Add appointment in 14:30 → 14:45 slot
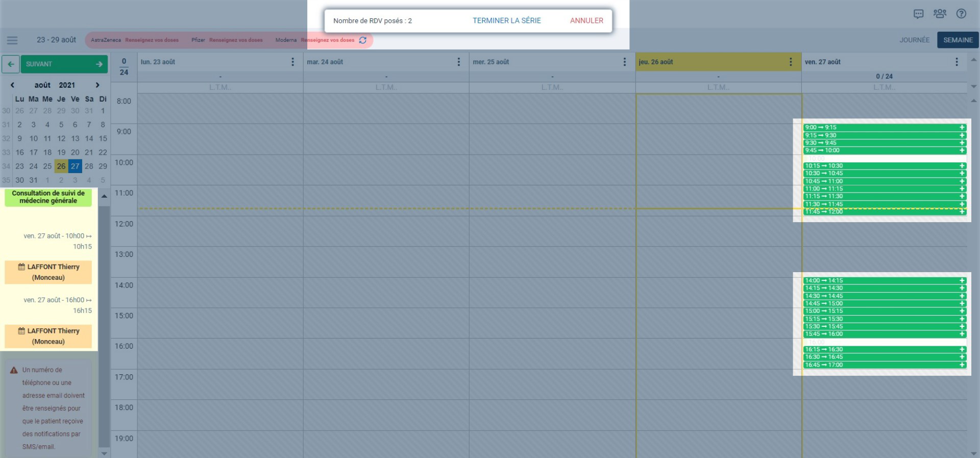The height and width of the screenshot is (458, 980). [x=962, y=296]
